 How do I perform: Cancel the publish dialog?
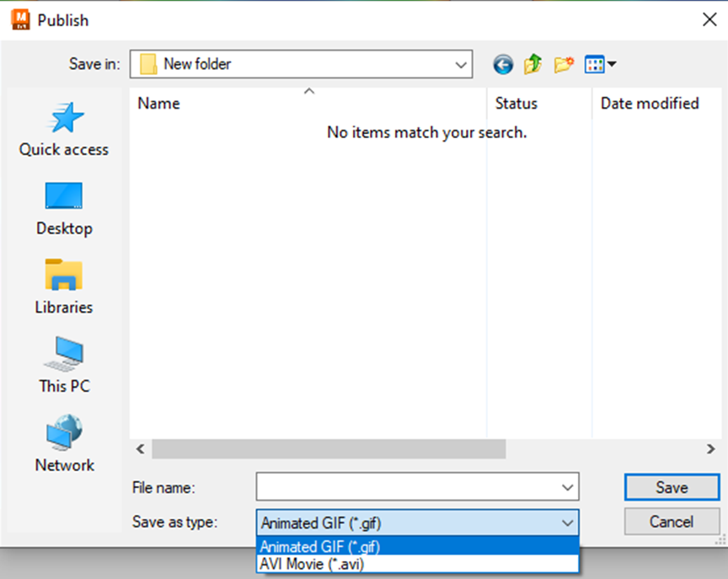[672, 521]
